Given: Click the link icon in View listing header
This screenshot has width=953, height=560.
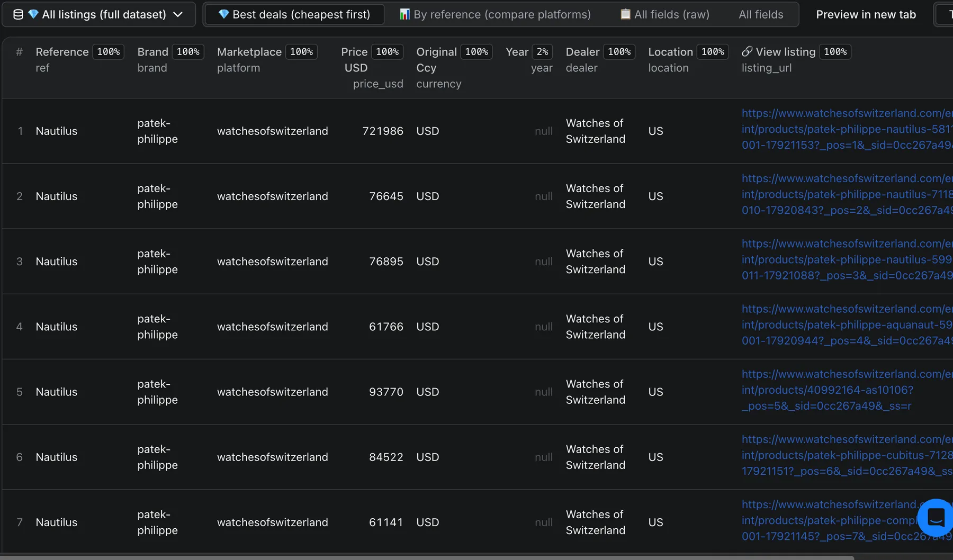Looking at the screenshot, I should coord(747,51).
